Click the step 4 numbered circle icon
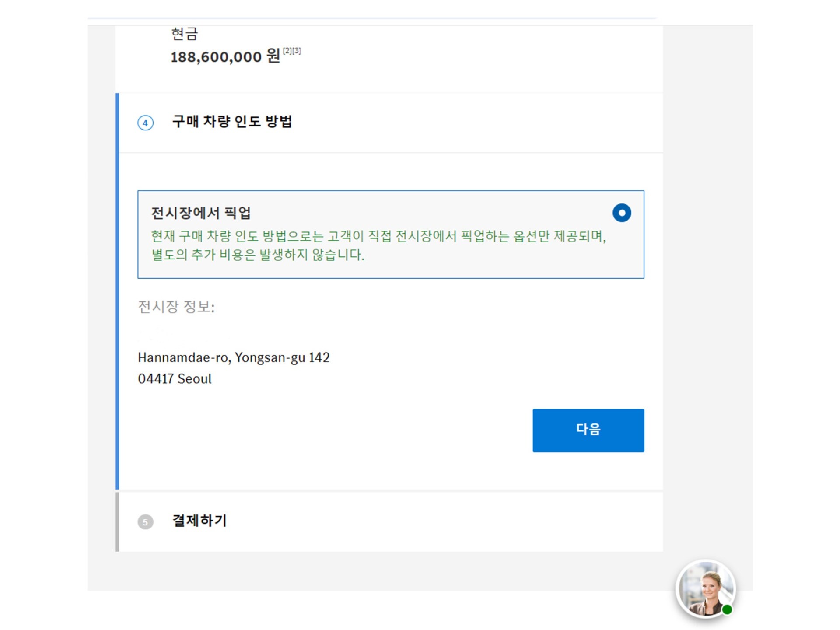The image size is (840, 630). [146, 123]
